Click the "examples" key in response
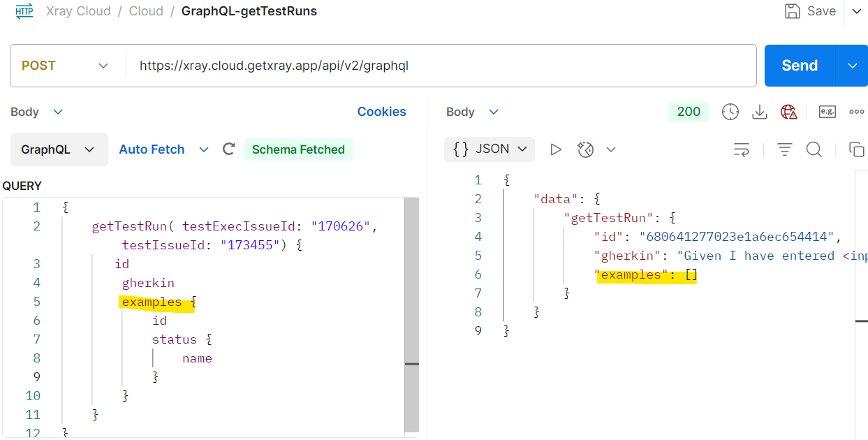The width and height of the screenshot is (868, 440). click(x=631, y=274)
